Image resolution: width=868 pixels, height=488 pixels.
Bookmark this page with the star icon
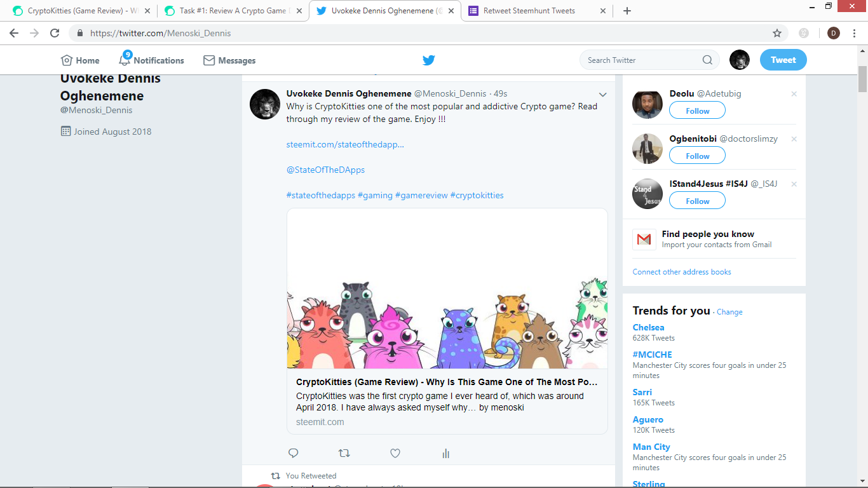776,33
